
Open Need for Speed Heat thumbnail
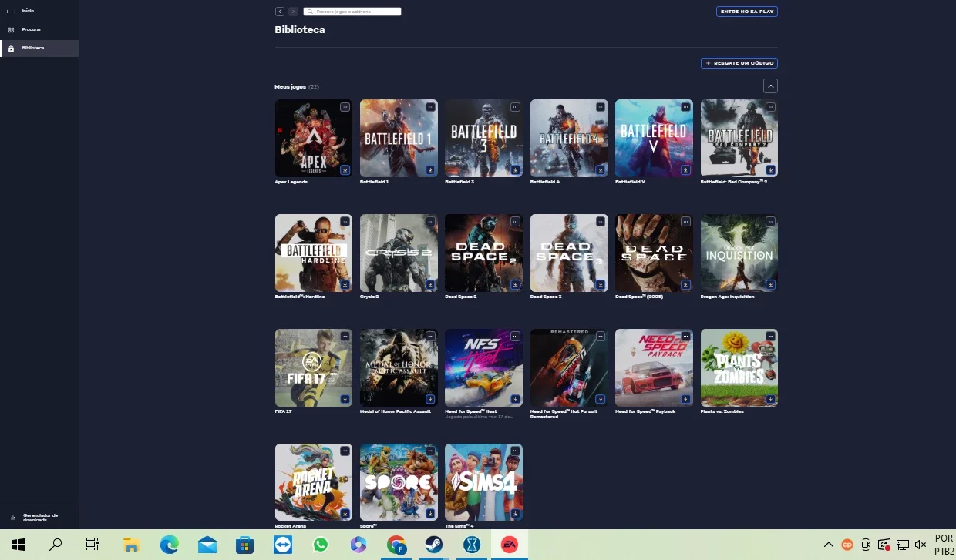coord(484,368)
